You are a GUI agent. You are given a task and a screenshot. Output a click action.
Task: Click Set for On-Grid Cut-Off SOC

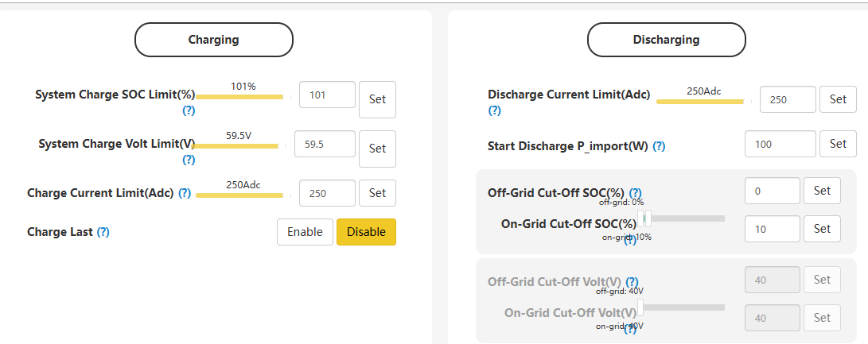pos(822,229)
